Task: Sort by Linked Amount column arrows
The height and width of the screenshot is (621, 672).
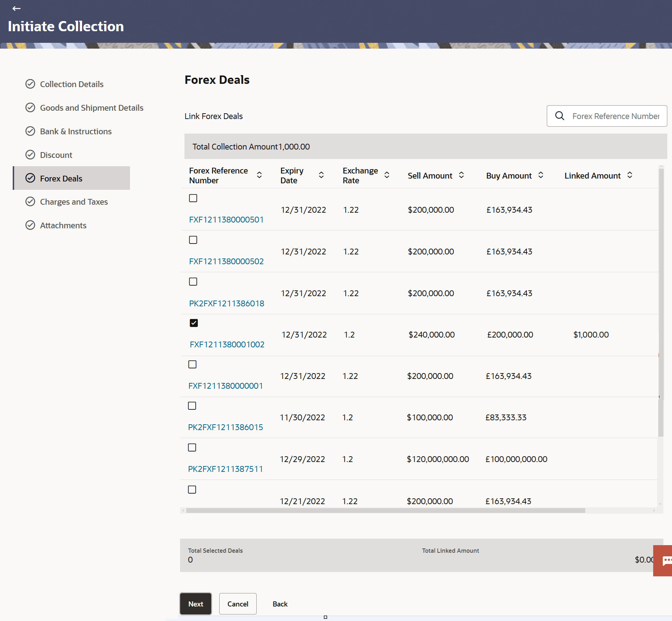Action: pos(630,175)
